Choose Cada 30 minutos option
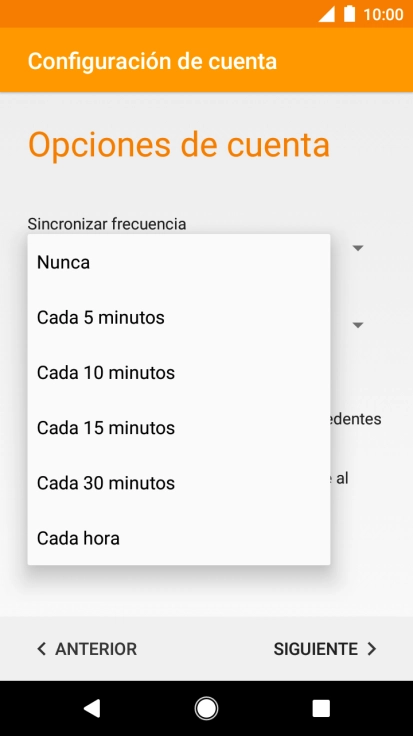The width and height of the screenshot is (413, 736). 179,483
